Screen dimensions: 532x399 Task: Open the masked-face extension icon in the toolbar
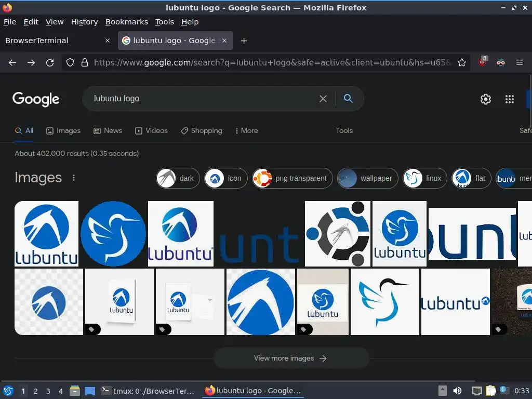coord(501,62)
